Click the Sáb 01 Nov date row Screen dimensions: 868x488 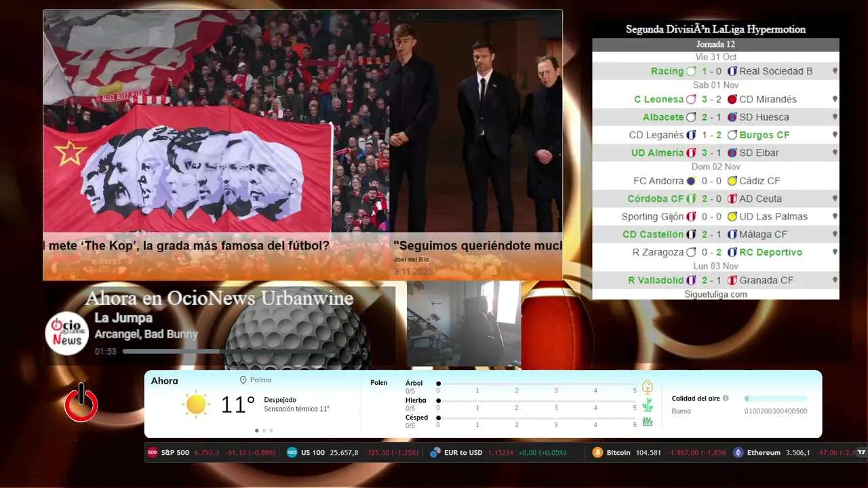tap(715, 85)
